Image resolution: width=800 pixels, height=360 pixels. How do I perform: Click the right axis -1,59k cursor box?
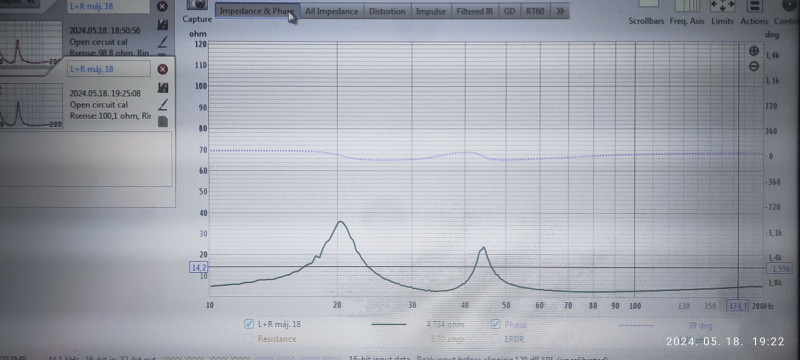tap(779, 269)
